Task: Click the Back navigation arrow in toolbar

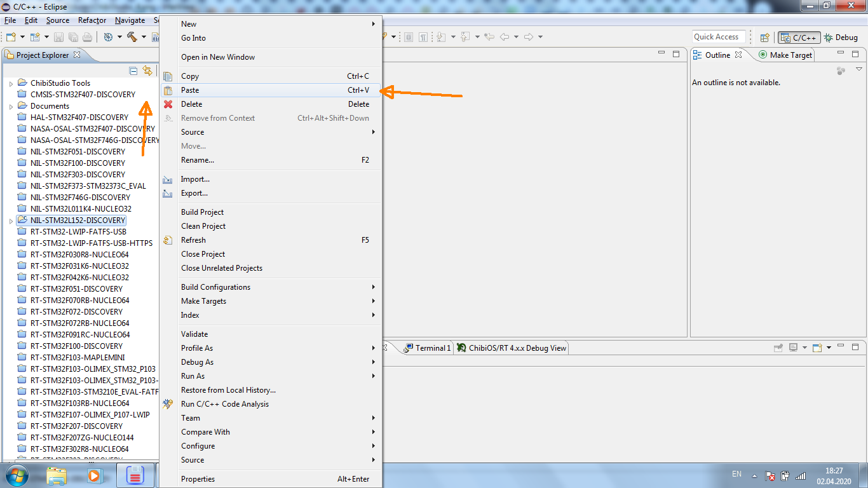Action: click(x=505, y=37)
